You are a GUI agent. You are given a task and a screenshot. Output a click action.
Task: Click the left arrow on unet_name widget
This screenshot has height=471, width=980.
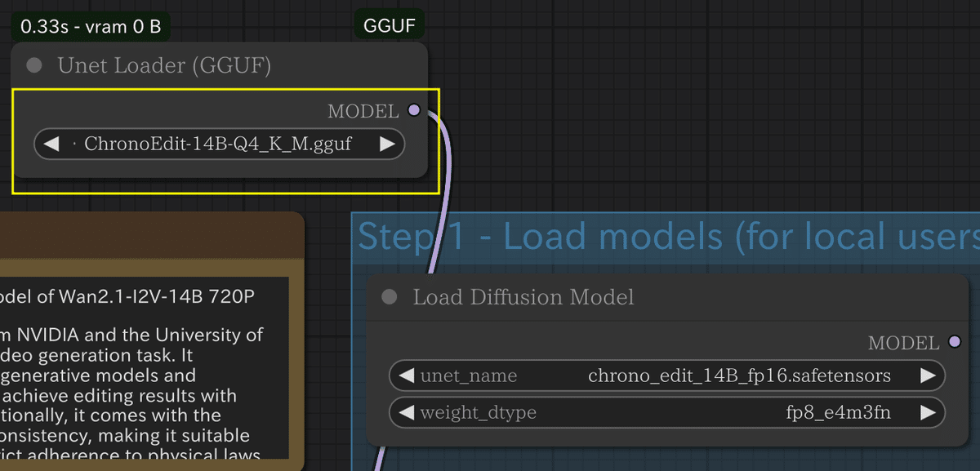pos(406,375)
